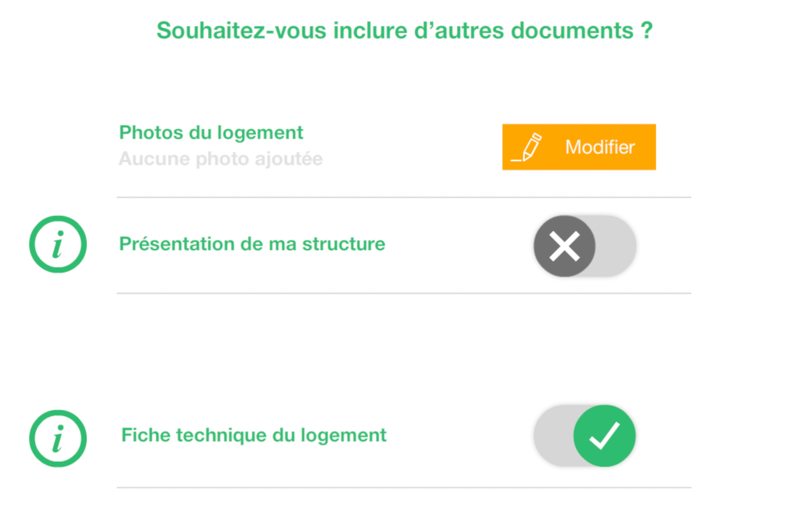812x516 pixels.
Task: Click the green checkmark knob on the toggle
Action: coord(604,436)
